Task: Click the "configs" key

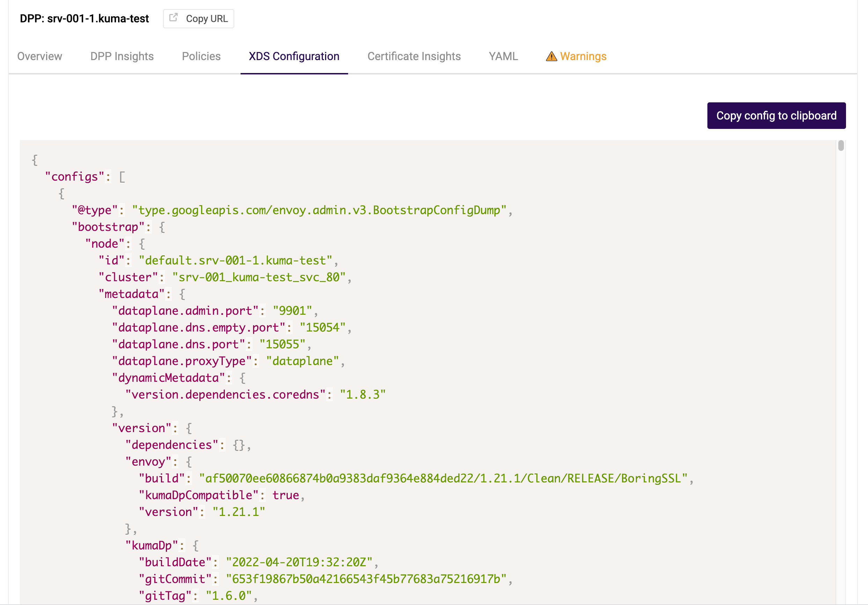Action: pyautogui.click(x=74, y=177)
